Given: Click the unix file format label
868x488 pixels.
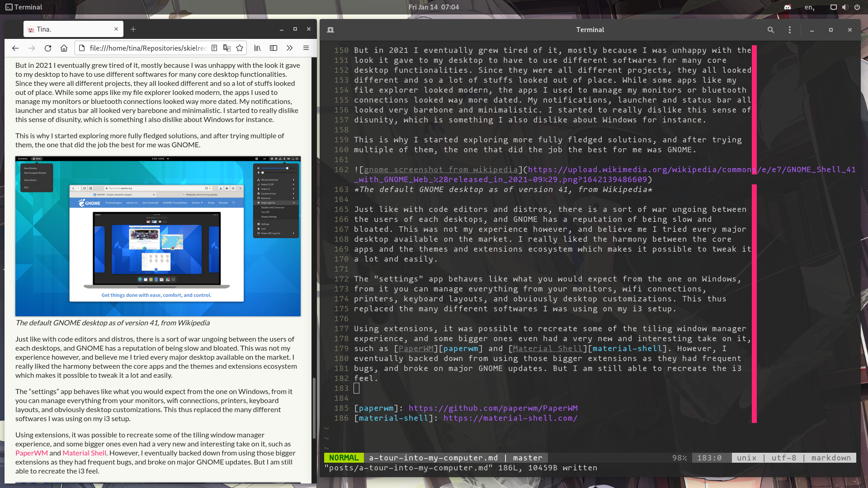Looking at the screenshot, I should 747,458.
